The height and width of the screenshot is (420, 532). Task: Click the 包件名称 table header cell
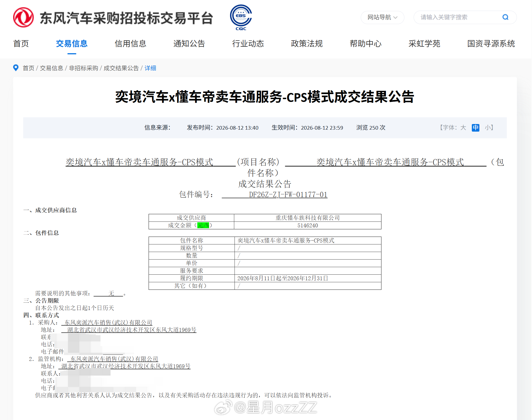tap(191, 241)
